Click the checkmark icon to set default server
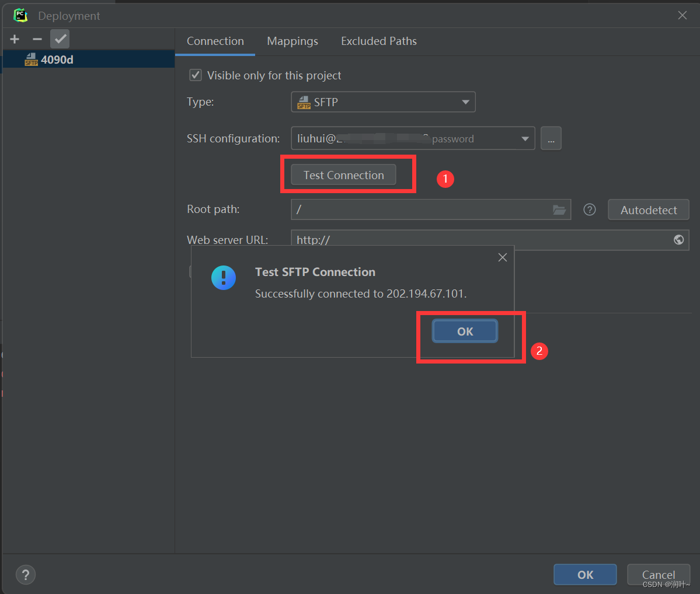This screenshot has width=700, height=594. point(59,39)
